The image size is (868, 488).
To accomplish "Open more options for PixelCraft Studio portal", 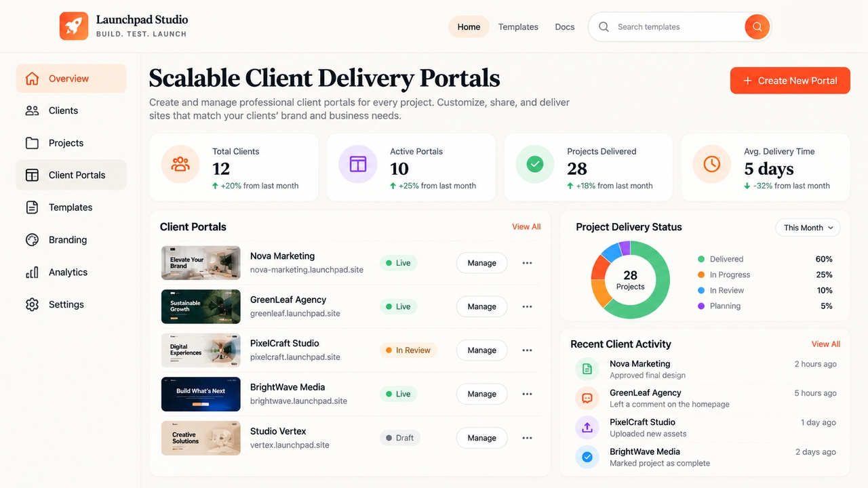I will (527, 350).
